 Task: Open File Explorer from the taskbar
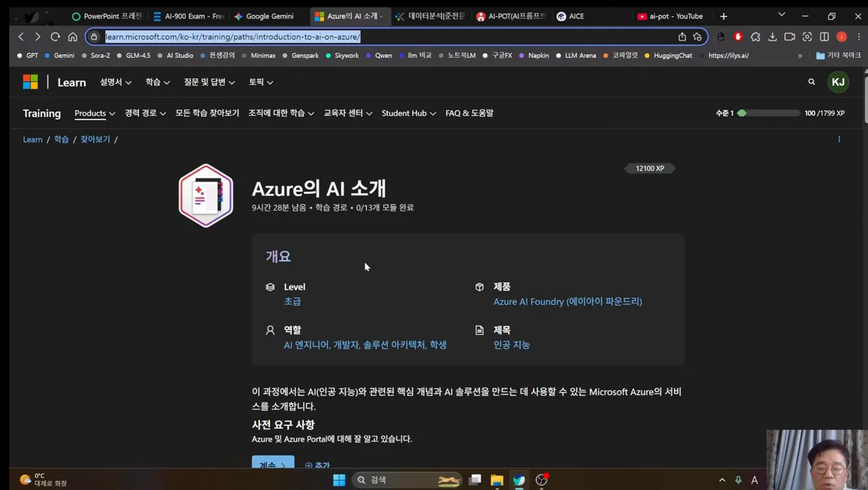pos(497,480)
